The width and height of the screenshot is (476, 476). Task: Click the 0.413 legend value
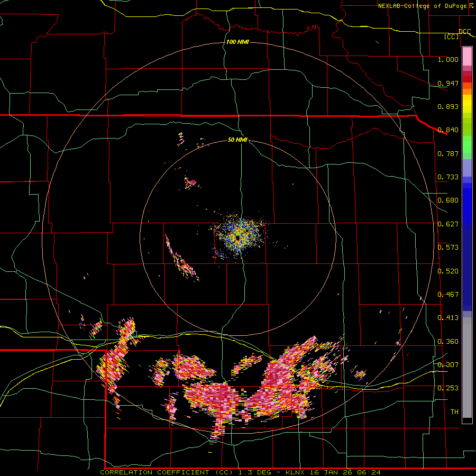[x=448, y=318]
